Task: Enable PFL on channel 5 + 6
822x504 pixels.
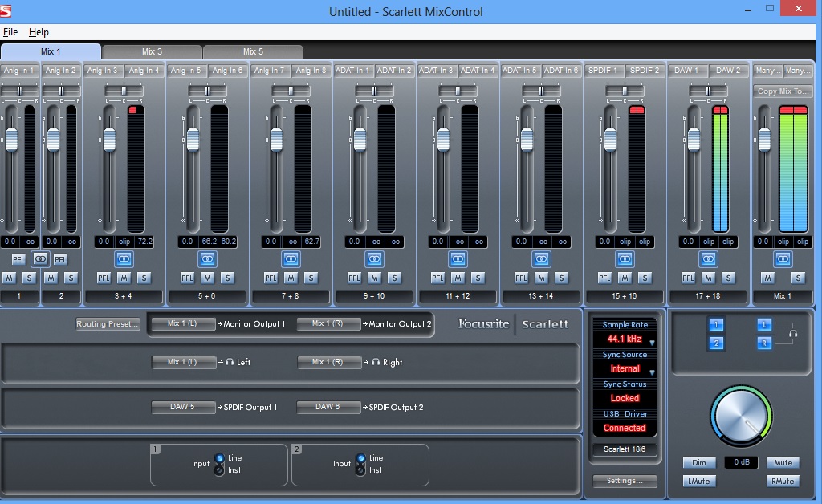Action: coord(187,278)
